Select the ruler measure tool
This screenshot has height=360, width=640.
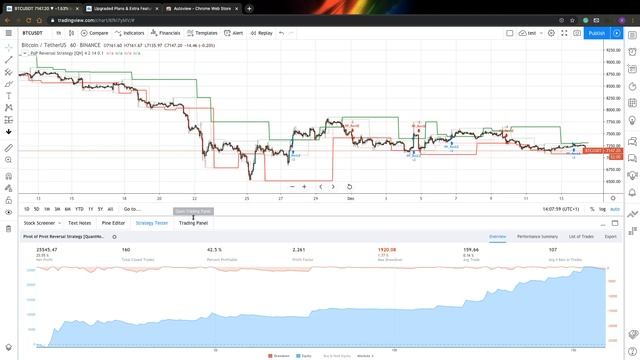[9, 148]
